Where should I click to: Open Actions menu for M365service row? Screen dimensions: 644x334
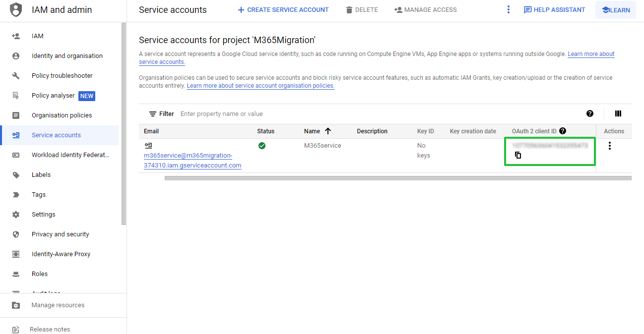click(610, 146)
